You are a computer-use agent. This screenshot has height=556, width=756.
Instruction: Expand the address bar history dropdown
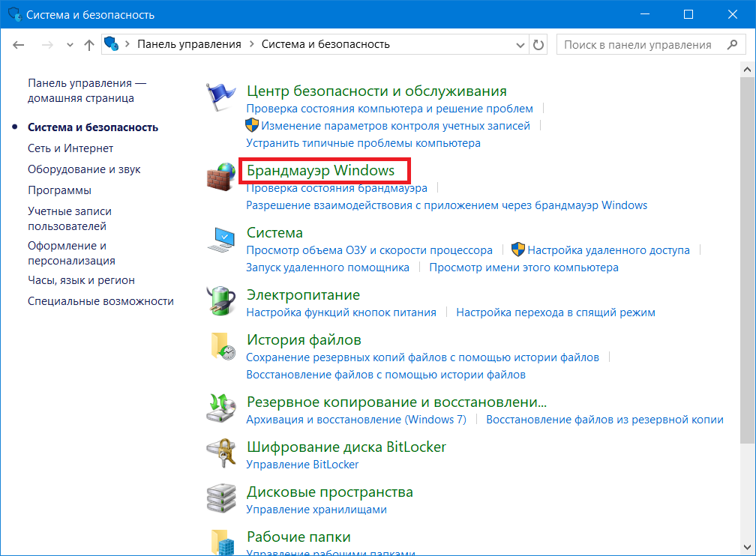point(520,45)
